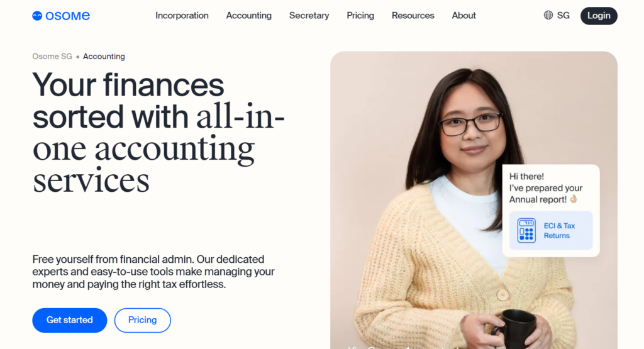Open the About menu
Viewport: 644px width, 349px height.
464,16
